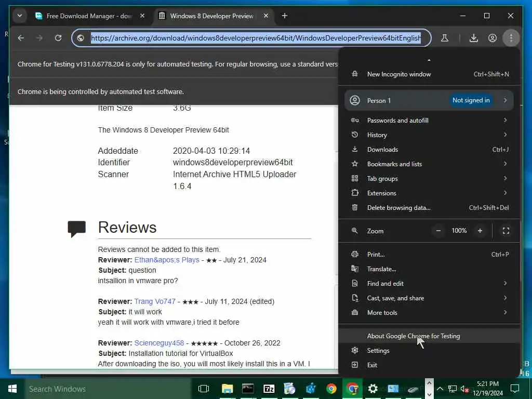Open the profile avatar button
This screenshot has width=532, height=399.
tap(493, 38)
